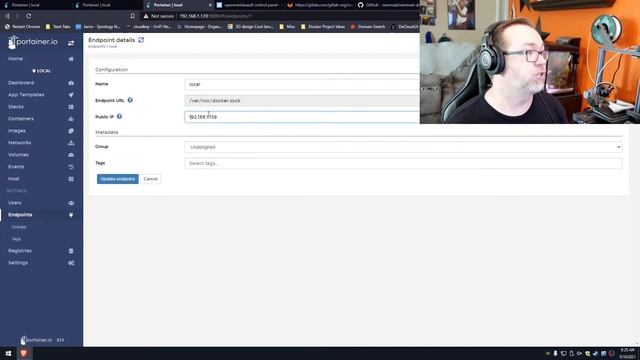
Task: Open Groups submenu under Endpoints
Action: tap(19, 227)
